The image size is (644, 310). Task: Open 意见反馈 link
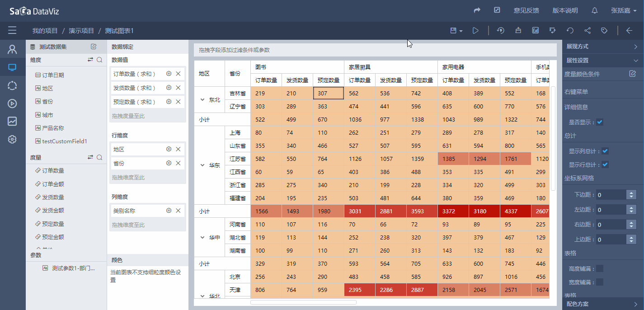[526, 10]
